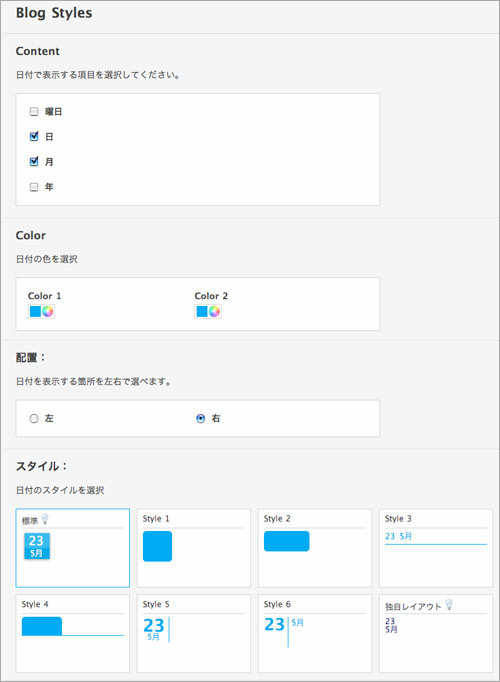The image size is (500, 682).
Task: Enable the 年 checkbox
Action: click(x=34, y=187)
